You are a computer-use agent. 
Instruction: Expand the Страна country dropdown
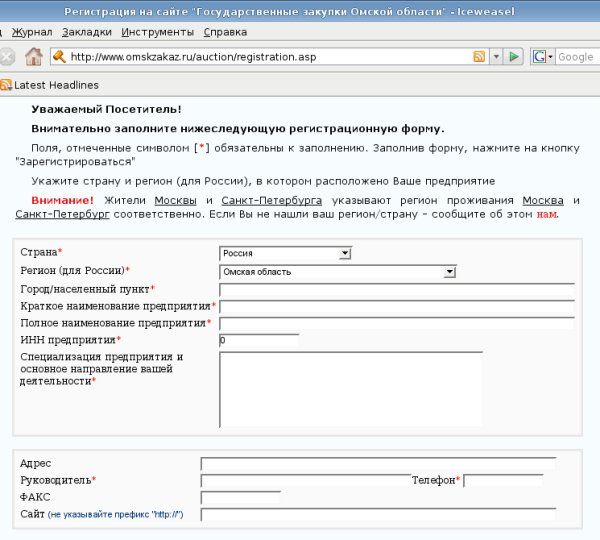(x=345, y=253)
